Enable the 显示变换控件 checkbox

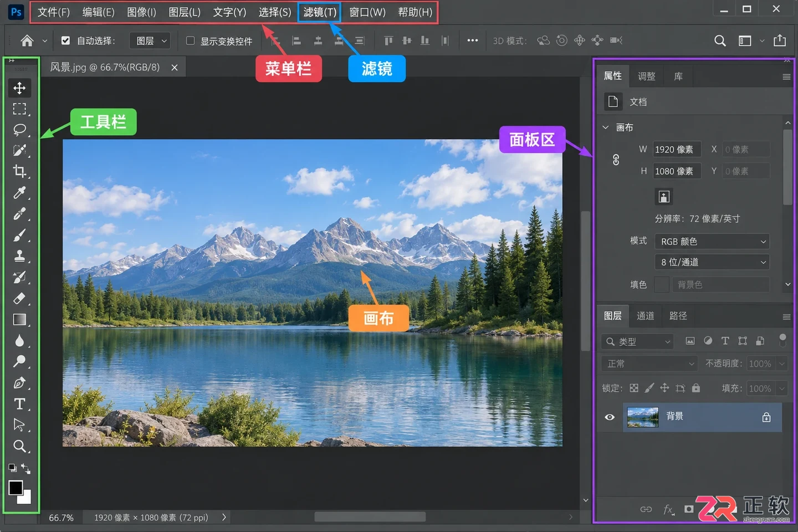190,40
